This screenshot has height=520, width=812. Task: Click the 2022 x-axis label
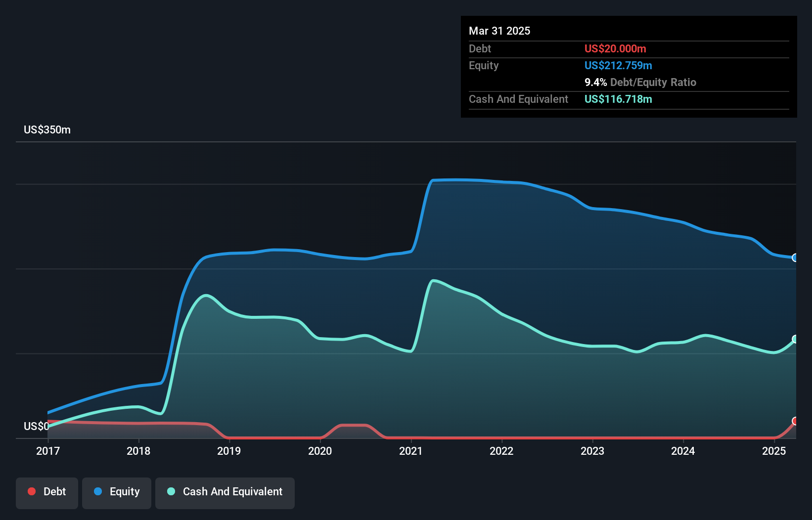click(501, 451)
